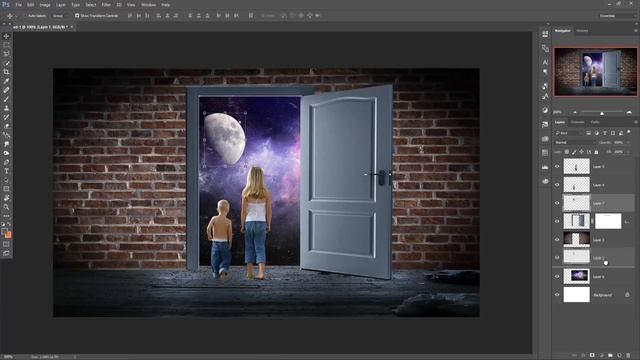This screenshot has width=640, height=360.
Task: Open the Window menu
Action: coord(149,5)
